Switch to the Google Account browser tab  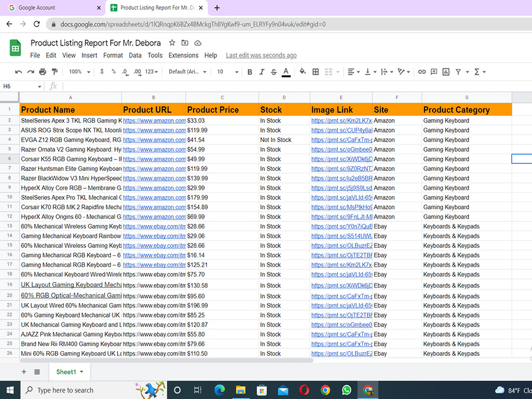[x=53, y=8]
